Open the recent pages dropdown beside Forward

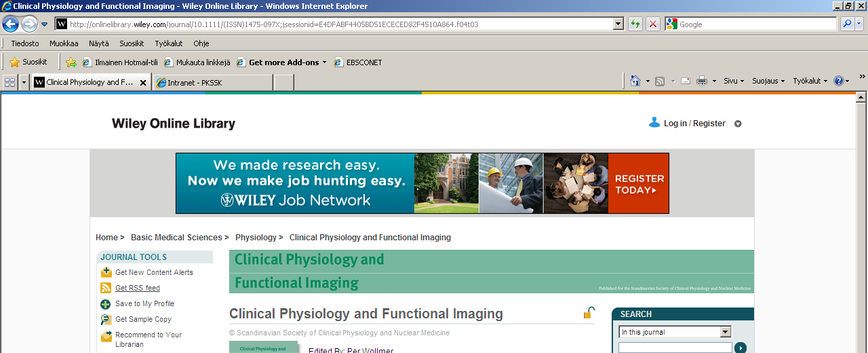[45, 24]
